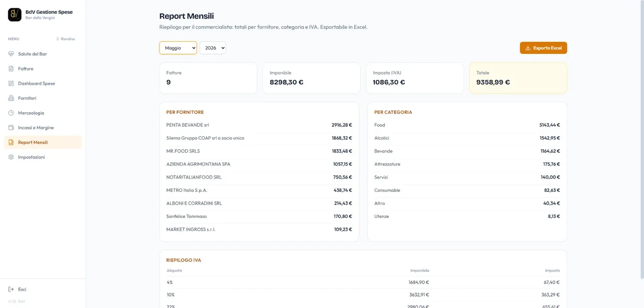The image size is (644, 308).
Task: Click the Imponibile 8298,30 € card
Action: 311,78
